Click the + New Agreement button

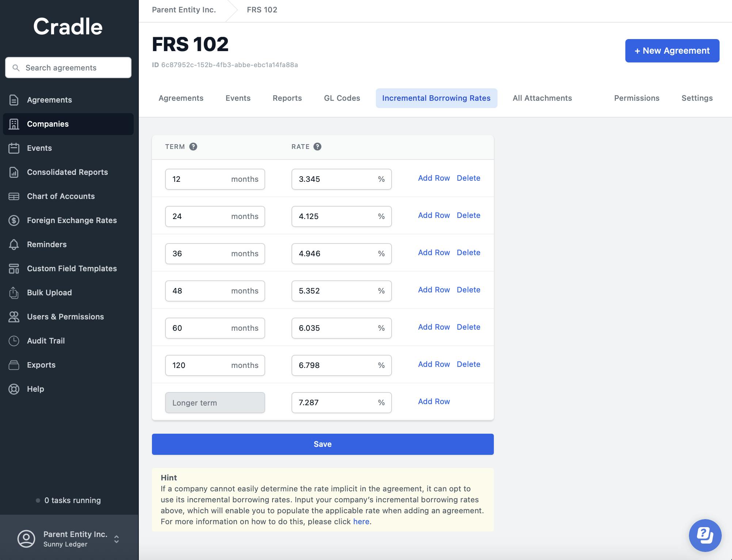672,51
